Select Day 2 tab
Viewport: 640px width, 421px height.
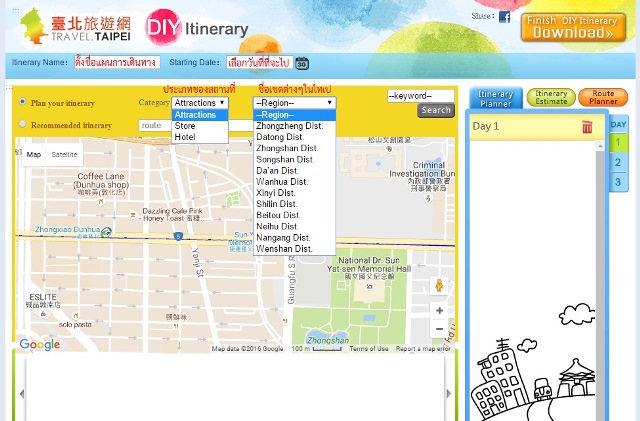coord(618,162)
